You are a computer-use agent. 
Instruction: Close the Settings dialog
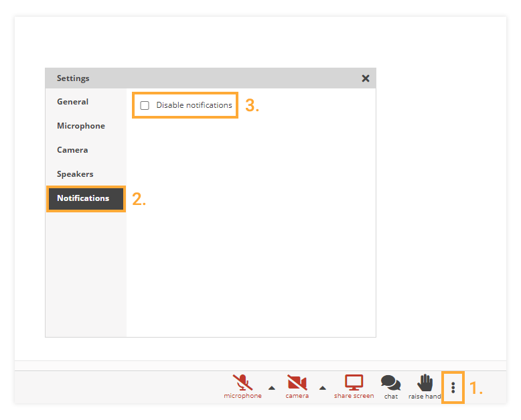click(366, 78)
